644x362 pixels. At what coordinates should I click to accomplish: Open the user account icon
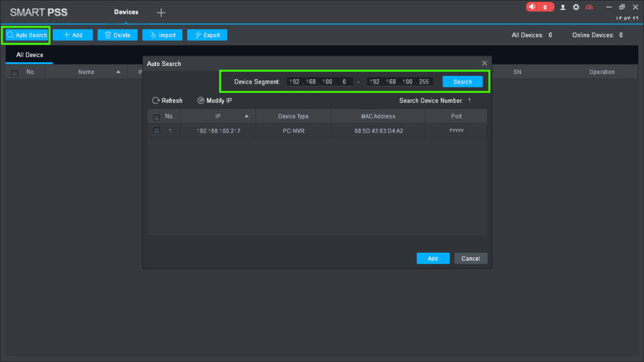(563, 7)
